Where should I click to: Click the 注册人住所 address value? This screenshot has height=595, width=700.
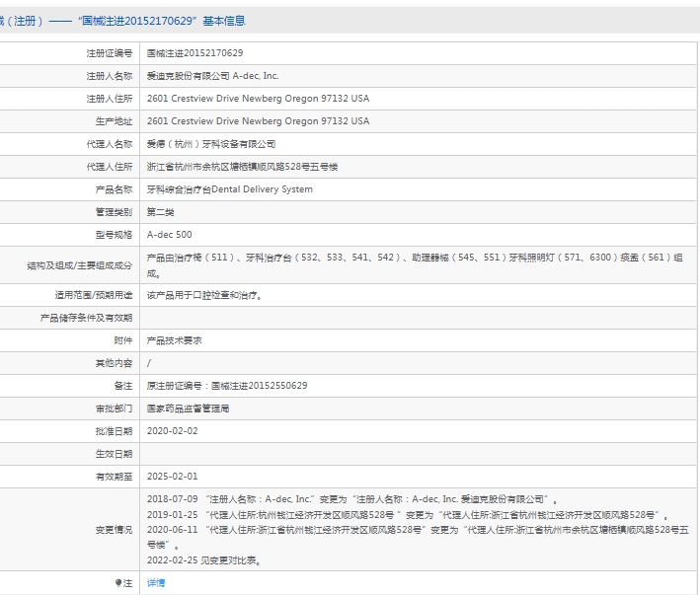click(x=258, y=99)
